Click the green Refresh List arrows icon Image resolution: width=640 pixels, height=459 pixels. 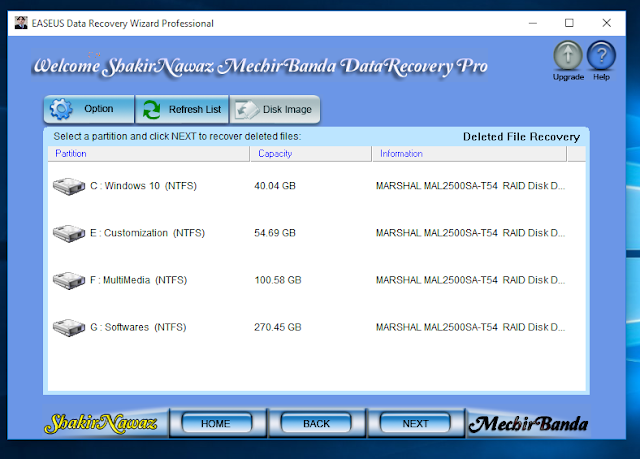[151, 109]
